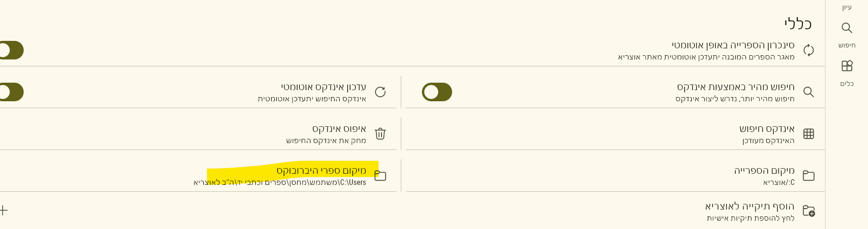Click the magnifier icon beside fast index search

(809, 92)
